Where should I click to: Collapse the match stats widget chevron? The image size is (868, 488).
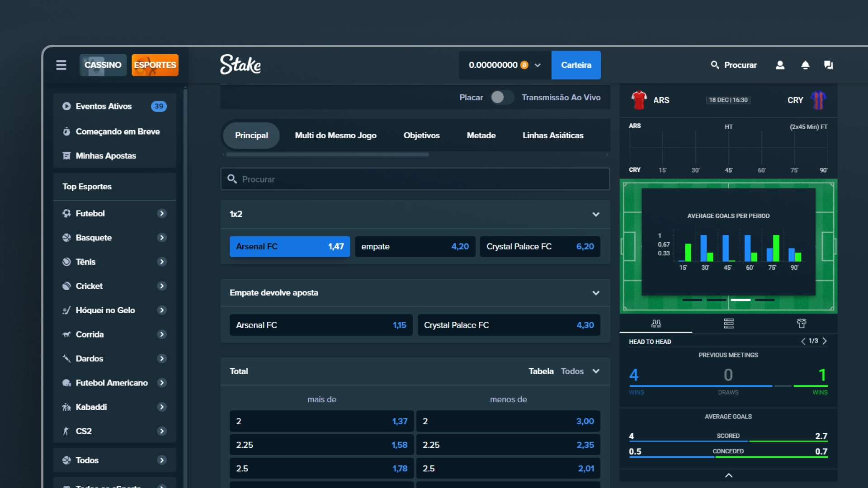pos(729,475)
